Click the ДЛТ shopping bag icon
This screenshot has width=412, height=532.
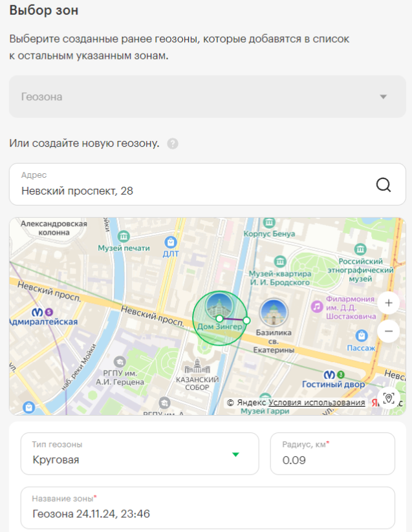(171, 242)
